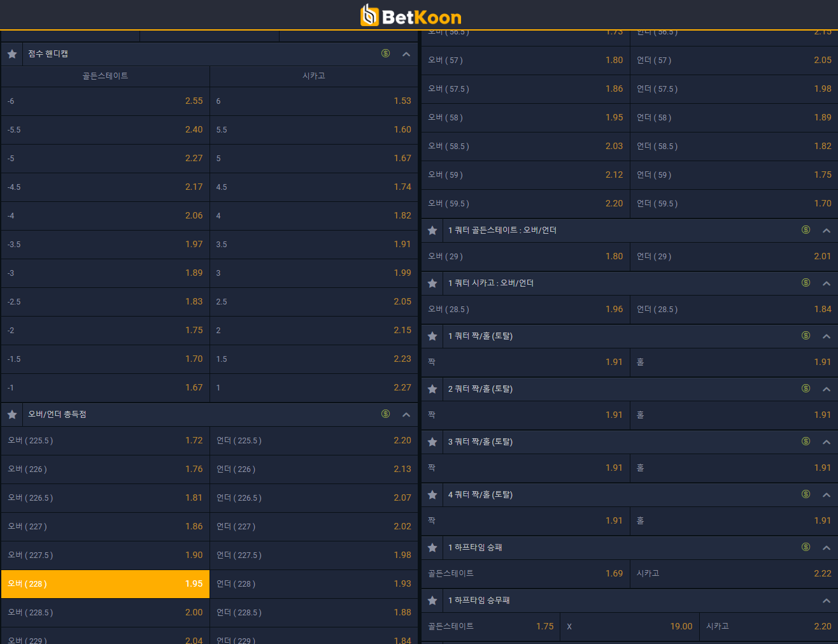Pick 짝 in 4 쿼터 짝/홀
Screen dimensions: 838x644
click(525, 521)
